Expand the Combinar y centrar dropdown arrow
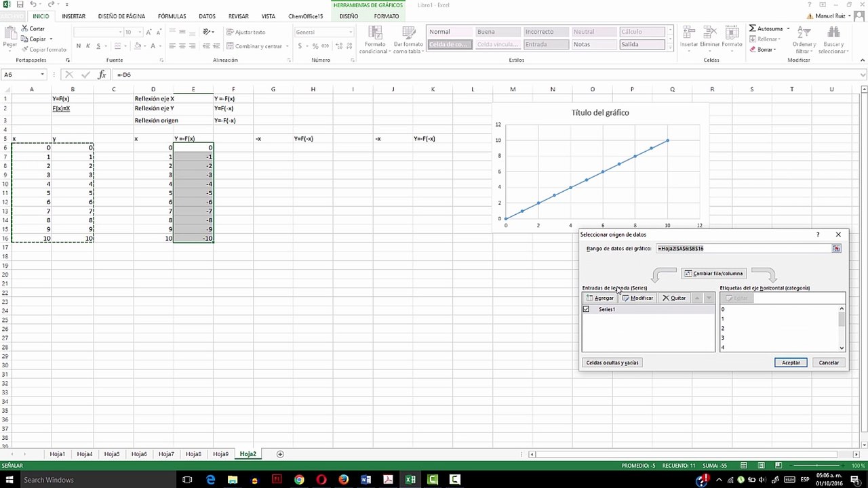This screenshot has height=488, width=868. (x=288, y=46)
